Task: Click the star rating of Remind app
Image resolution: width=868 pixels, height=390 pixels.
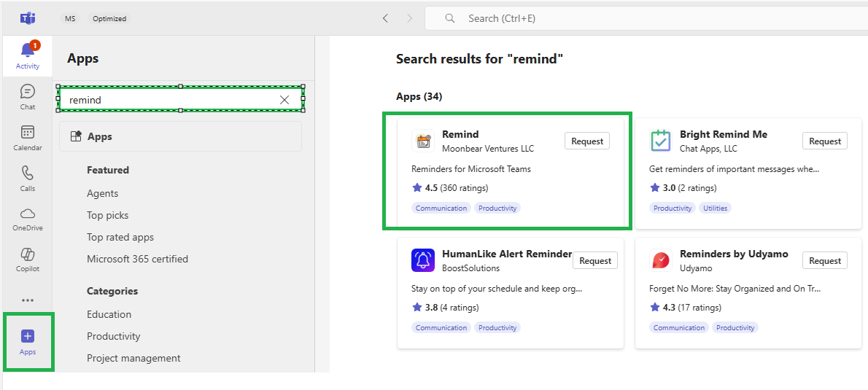Action: click(417, 187)
